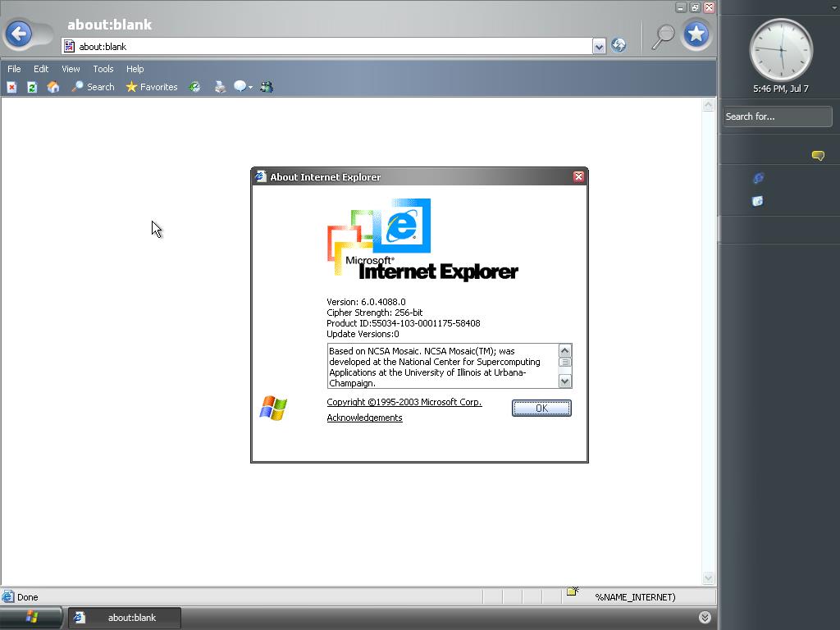Screen dimensions: 840x630
Task: Click the Messenger people icon in the toolbar
Action: [267, 87]
